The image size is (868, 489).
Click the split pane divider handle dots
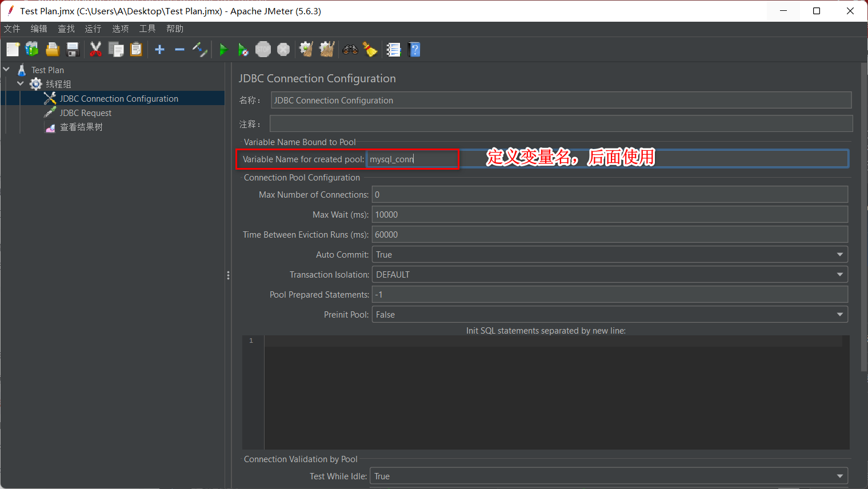click(228, 275)
